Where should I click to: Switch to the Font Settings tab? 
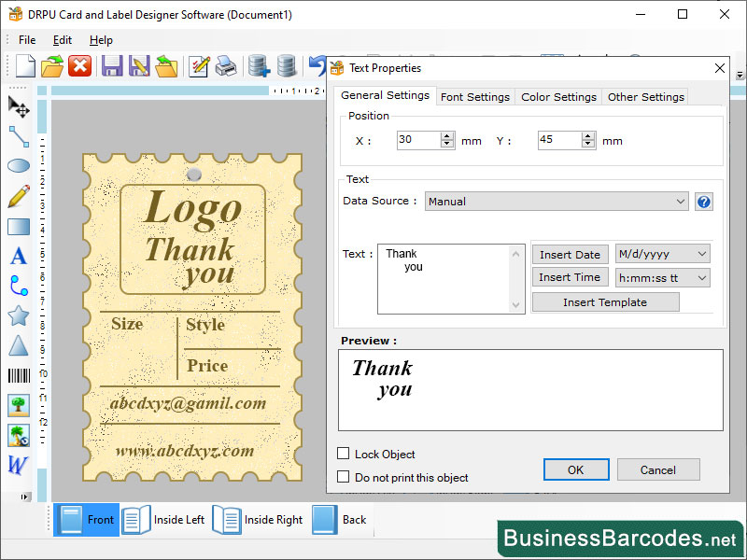tap(475, 96)
